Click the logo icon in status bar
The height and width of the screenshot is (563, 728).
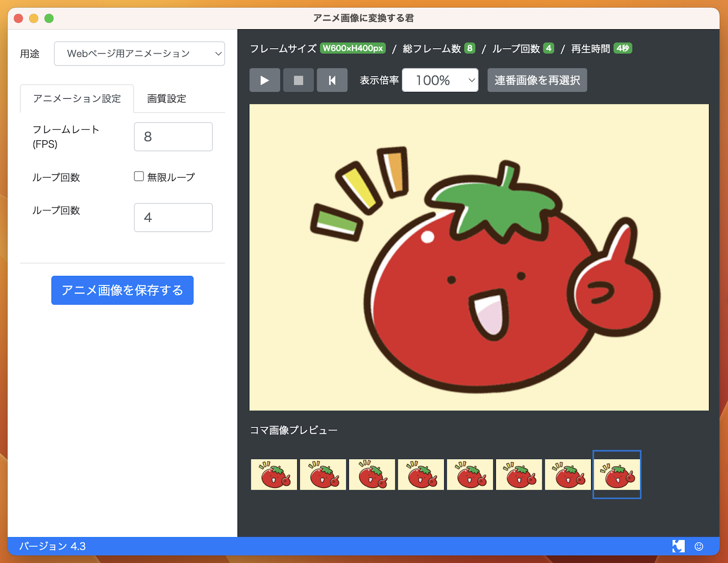pos(678,546)
